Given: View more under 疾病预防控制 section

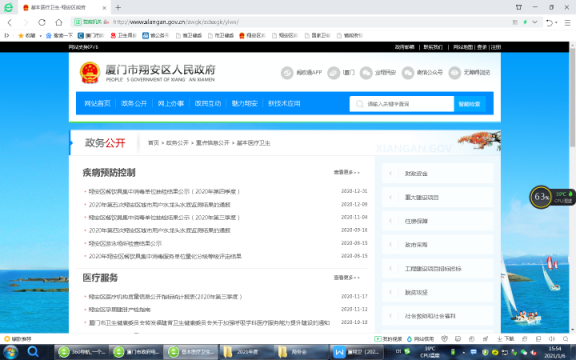Looking at the screenshot, I should 347,172.
